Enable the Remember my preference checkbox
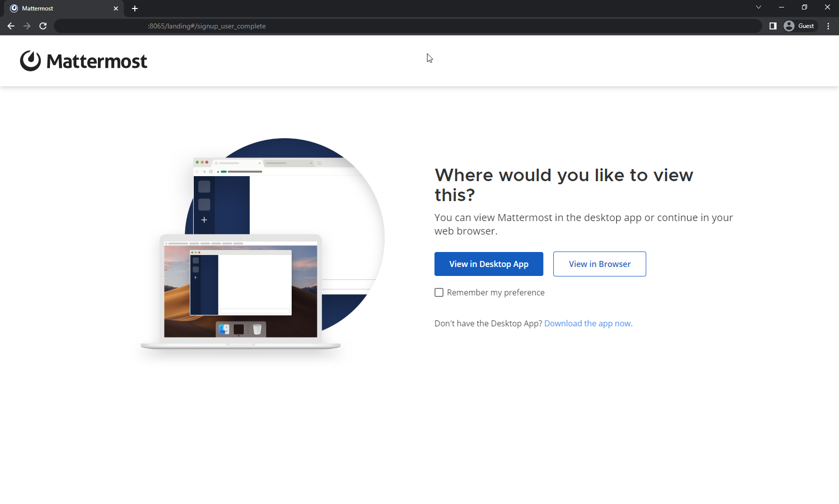Screen dimensions: 839x504 pyautogui.click(x=438, y=292)
